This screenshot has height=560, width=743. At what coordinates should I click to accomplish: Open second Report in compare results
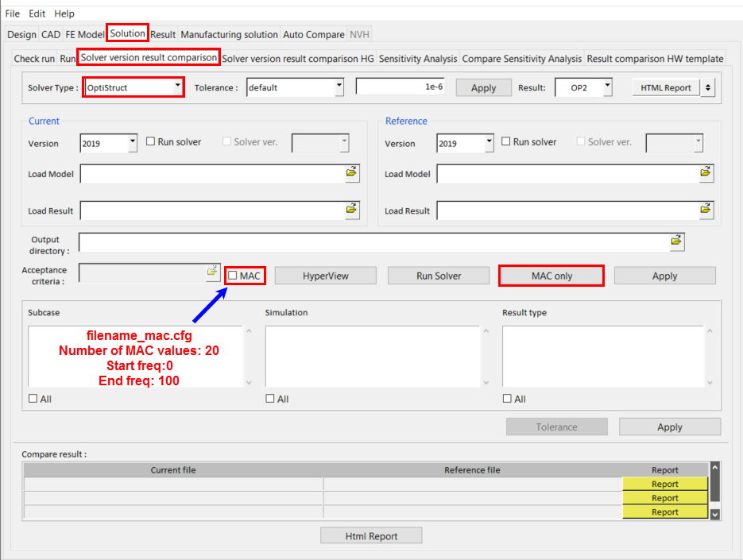(x=665, y=498)
